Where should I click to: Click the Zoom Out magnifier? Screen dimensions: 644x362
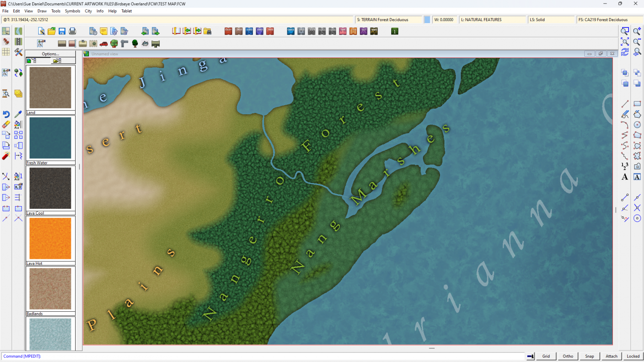tap(637, 42)
